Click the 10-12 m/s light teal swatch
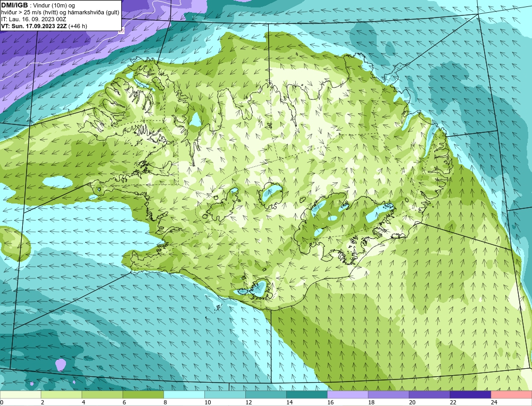532x406 pixels. [225, 395]
